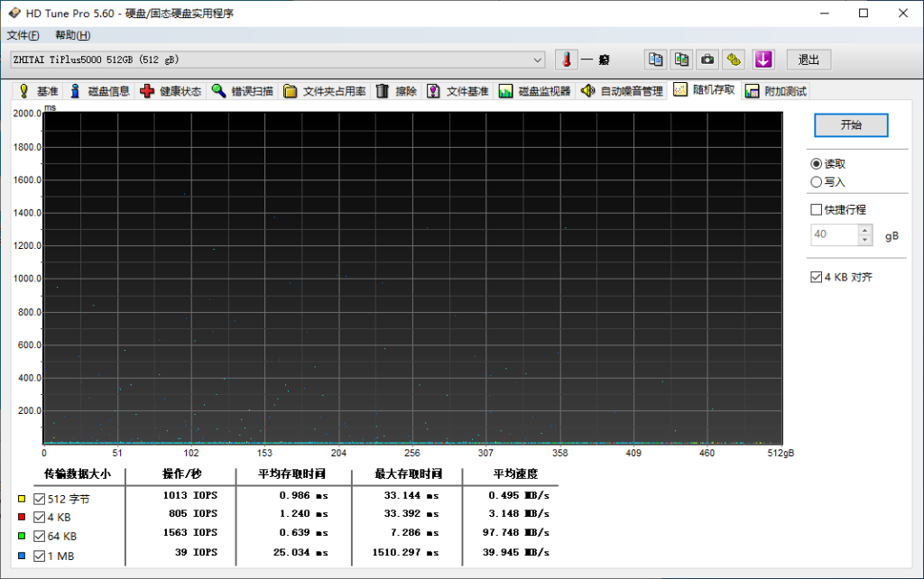Decrease the 快捷行程 gB stepper value
Viewport: 924px width, 579px height.
click(x=864, y=240)
